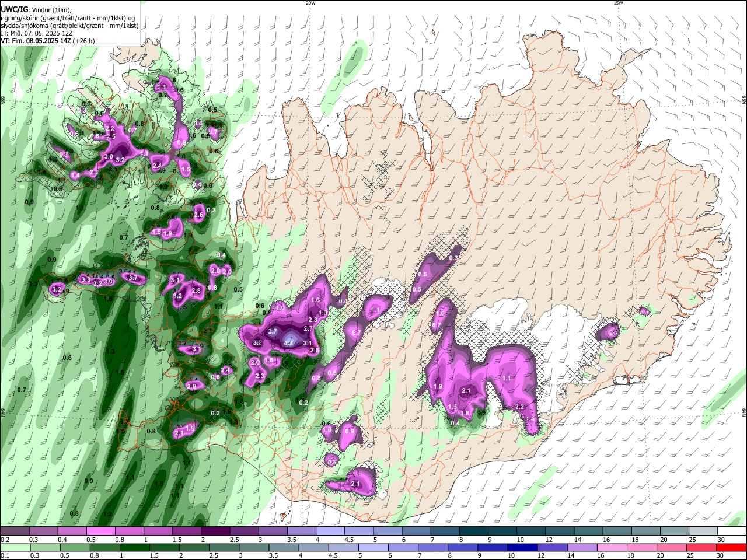Viewport: 747px width, 560px height.
Task: Click the '0.1' label in the lower legend
Action: tap(5, 556)
